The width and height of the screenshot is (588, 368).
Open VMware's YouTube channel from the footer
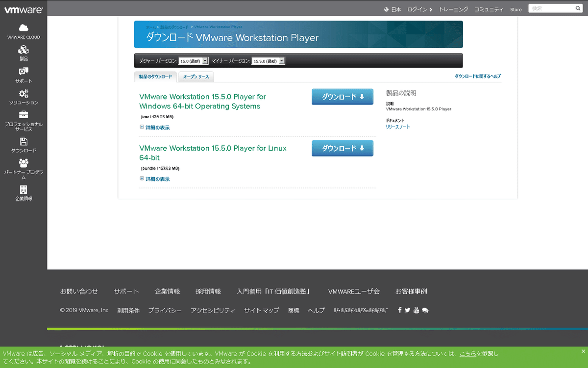416,310
